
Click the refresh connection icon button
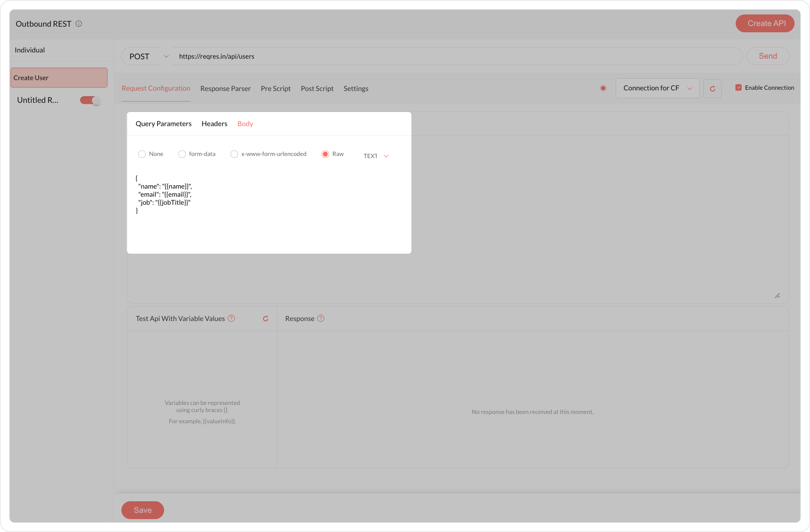click(x=712, y=88)
